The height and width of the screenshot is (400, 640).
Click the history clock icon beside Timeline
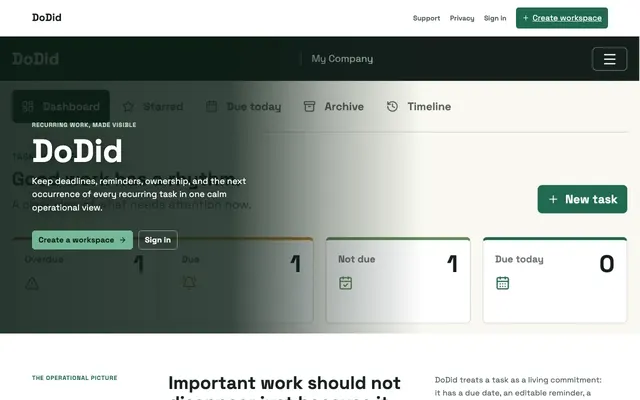392,107
